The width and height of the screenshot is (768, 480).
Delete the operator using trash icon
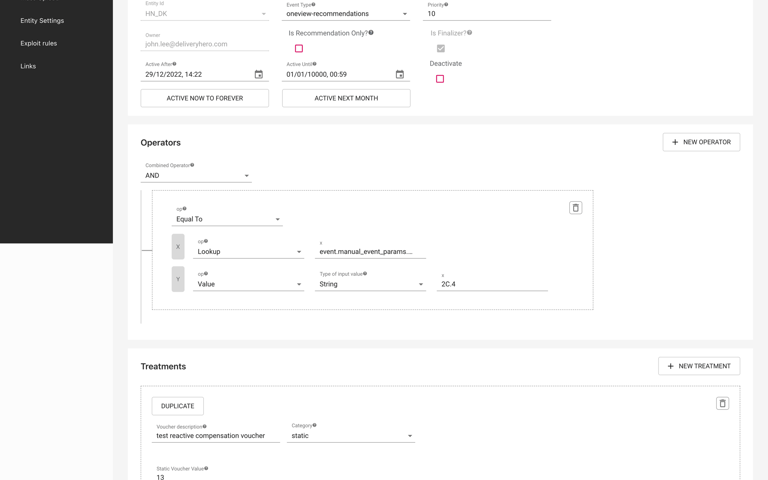576,208
